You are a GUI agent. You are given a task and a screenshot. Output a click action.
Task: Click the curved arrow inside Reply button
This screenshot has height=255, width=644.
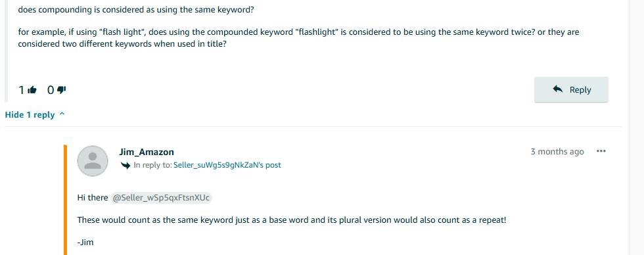point(558,89)
